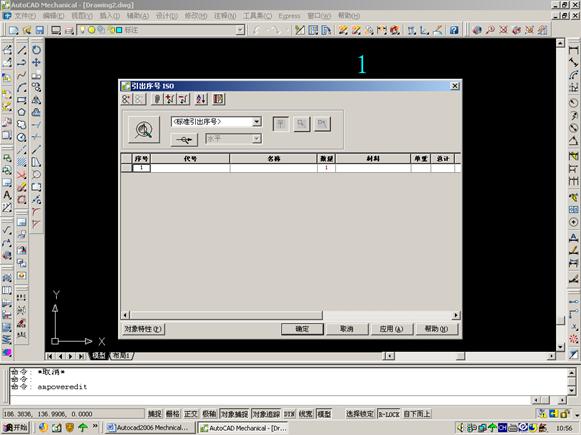Image resolution: width=581 pixels, height=435 pixels.
Task: Click the 材料 column header in parts table
Action: pyautogui.click(x=373, y=159)
